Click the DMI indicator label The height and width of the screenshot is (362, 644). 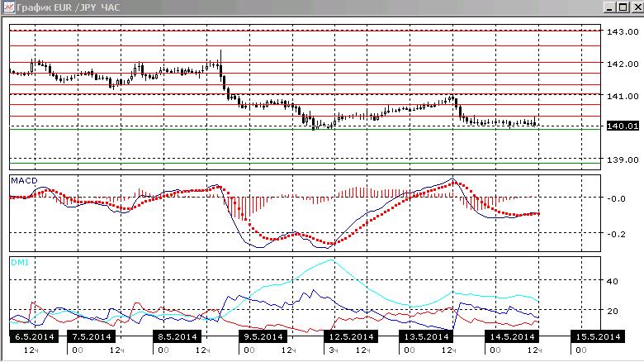(20, 263)
